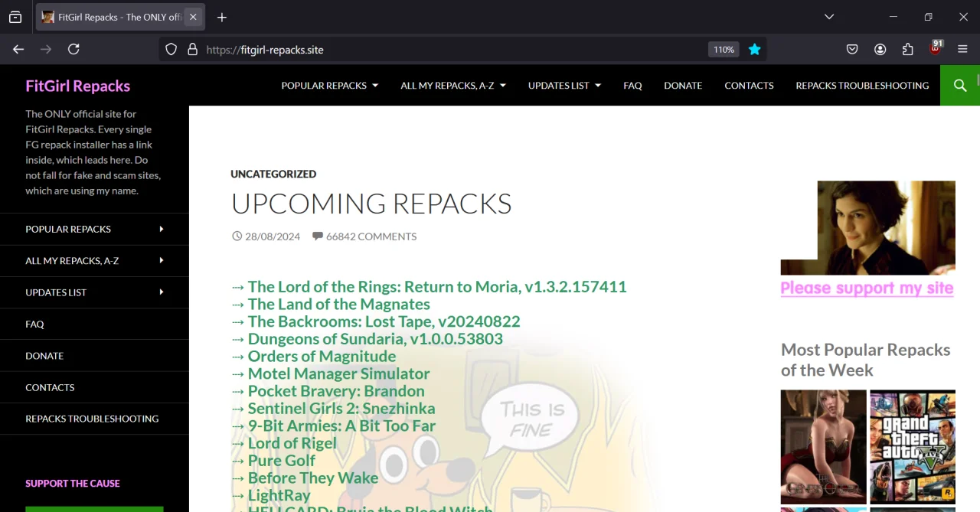Click The Backrooms: Lost Tape entry
The width and height of the screenshot is (980, 512).
coord(384,321)
